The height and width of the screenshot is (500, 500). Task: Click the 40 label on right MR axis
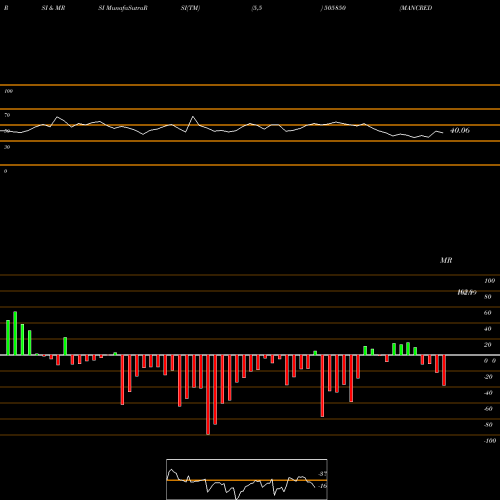(x=488, y=329)
